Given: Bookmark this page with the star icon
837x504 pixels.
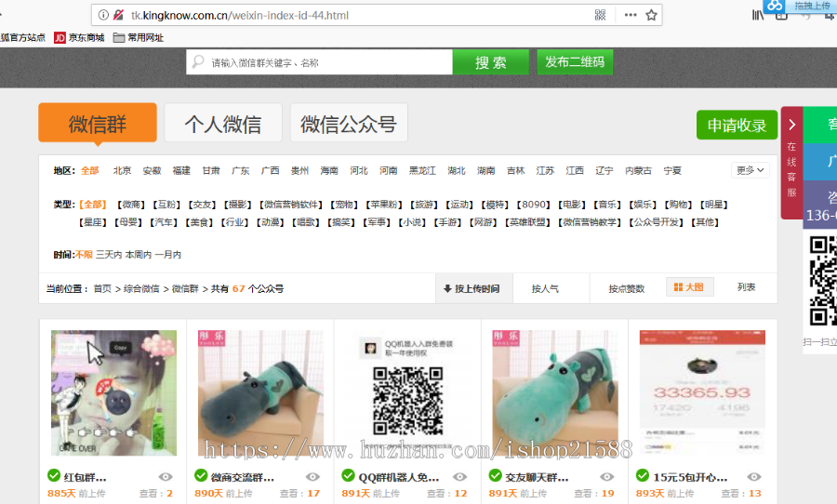Looking at the screenshot, I should click(651, 15).
